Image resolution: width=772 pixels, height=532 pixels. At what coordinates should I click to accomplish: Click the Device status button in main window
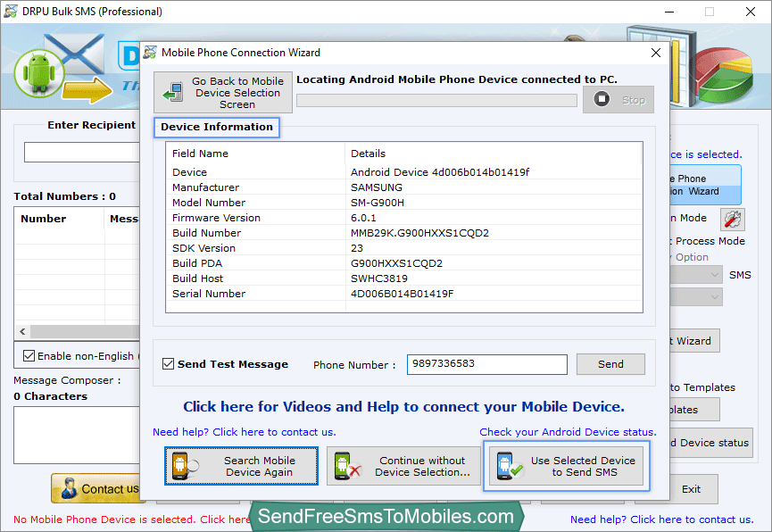click(x=710, y=443)
